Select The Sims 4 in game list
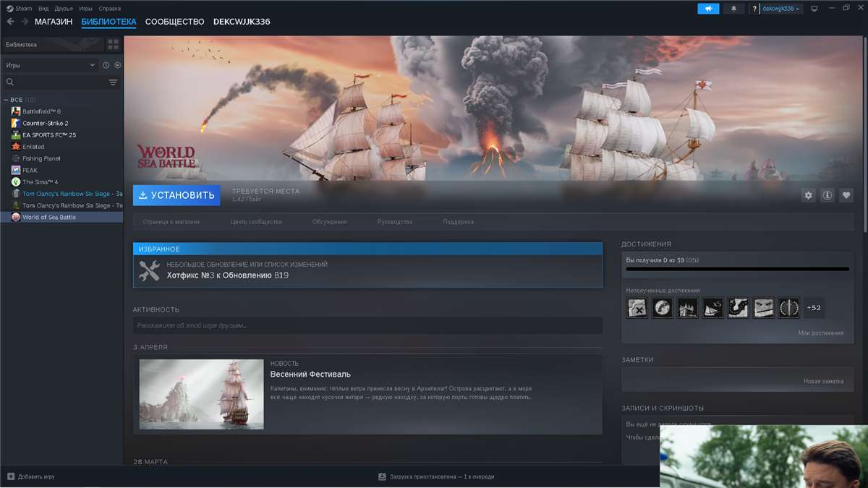This screenshot has height=488, width=868. coord(40,181)
